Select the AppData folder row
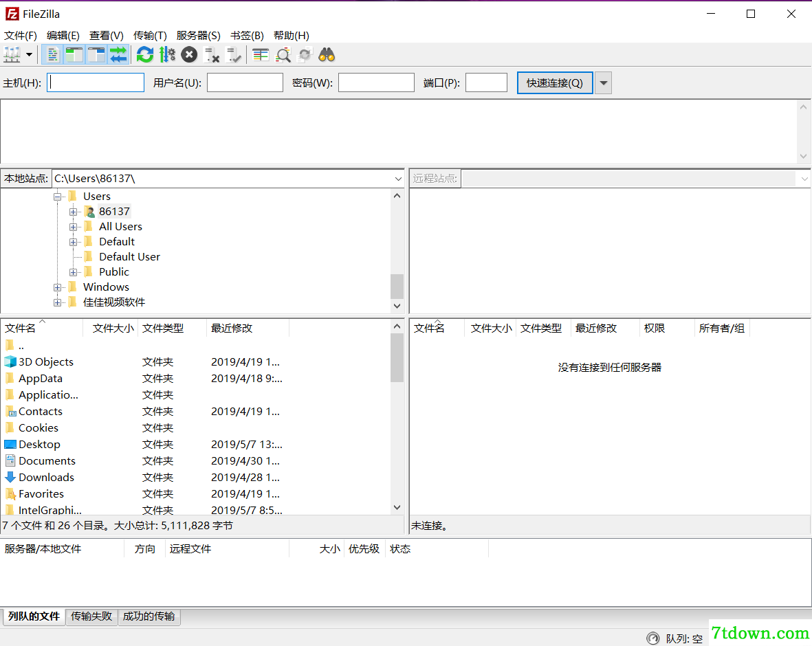The width and height of the screenshot is (812, 646). coord(196,379)
